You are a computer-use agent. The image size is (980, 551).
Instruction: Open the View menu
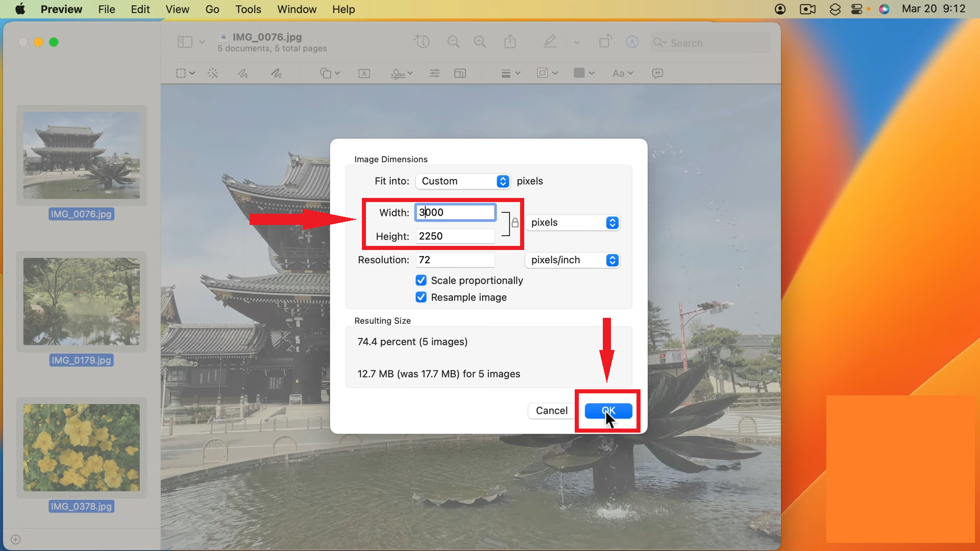pos(177,9)
